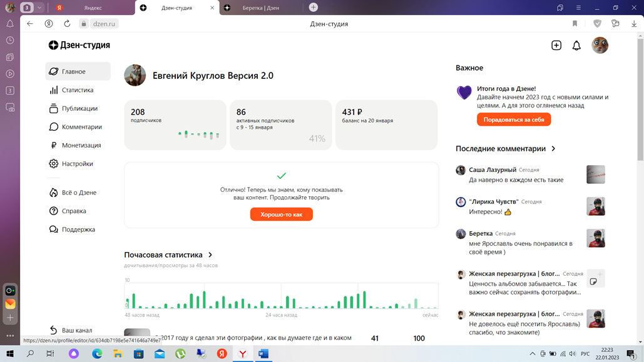Reload the page
The height and width of the screenshot is (362, 644).
coord(67,24)
